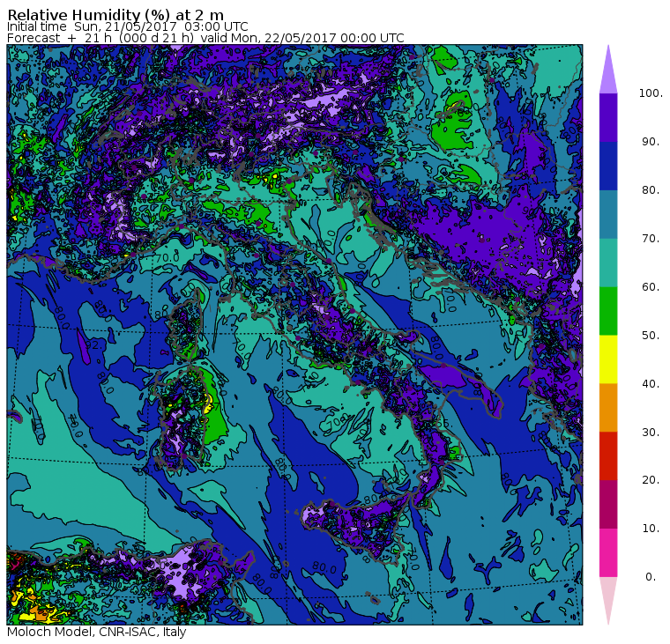Pick the dark blue 80–90 colorbar band
The width and height of the screenshot is (670, 644).
coord(608,167)
